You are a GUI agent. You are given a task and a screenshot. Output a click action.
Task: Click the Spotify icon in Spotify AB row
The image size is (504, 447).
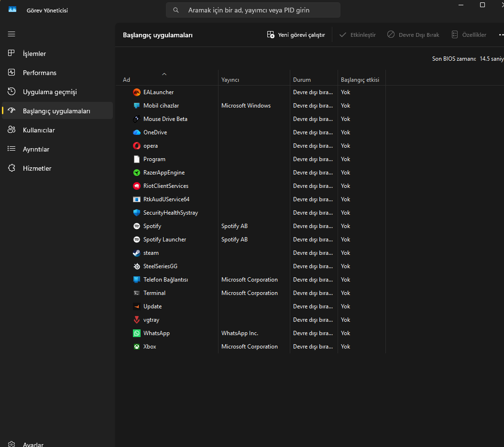tap(137, 226)
